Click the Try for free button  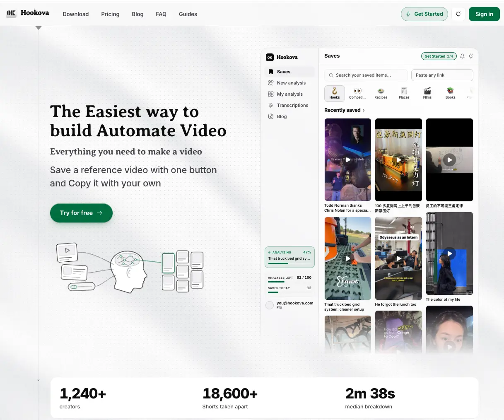pos(81,213)
